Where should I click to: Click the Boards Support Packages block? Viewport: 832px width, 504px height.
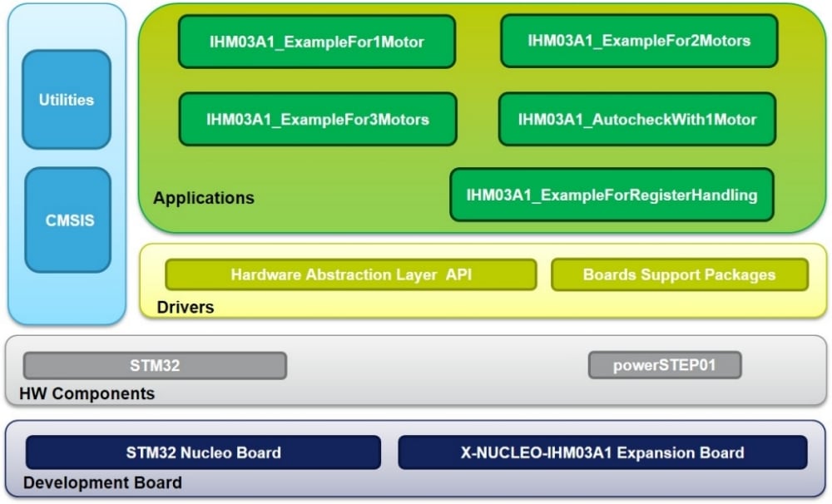coord(679,274)
